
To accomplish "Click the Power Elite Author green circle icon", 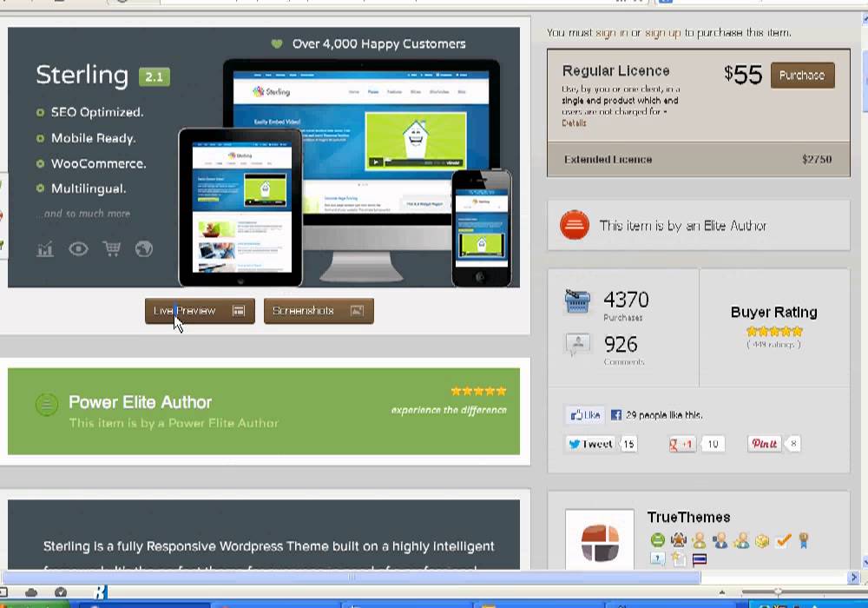I will click(47, 404).
